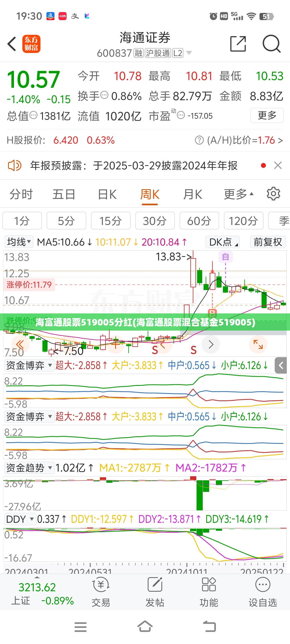Tap the back arrow at top left
Image resolution: width=290 pixels, height=644 pixels.
click(x=12, y=44)
